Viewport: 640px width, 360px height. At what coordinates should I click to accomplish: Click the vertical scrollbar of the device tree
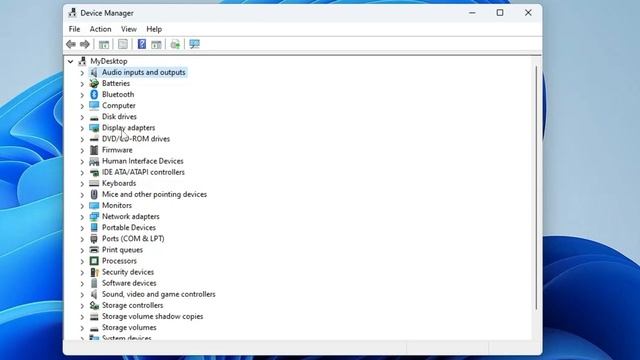[536, 188]
